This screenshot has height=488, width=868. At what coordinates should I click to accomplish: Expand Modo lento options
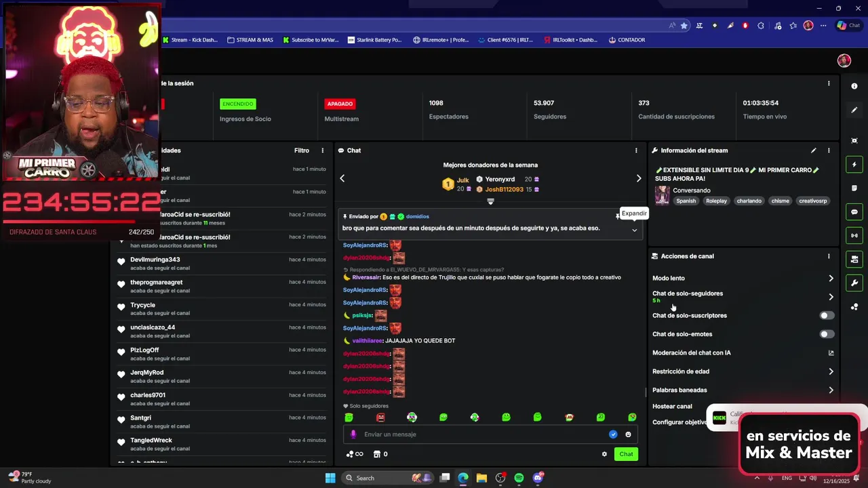tap(831, 279)
